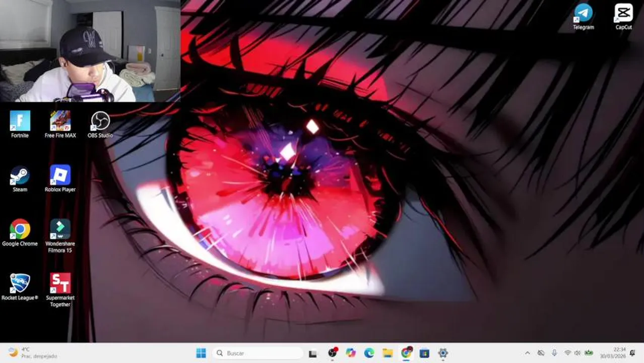Switch to Chrome in taskbar

click(406, 353)
